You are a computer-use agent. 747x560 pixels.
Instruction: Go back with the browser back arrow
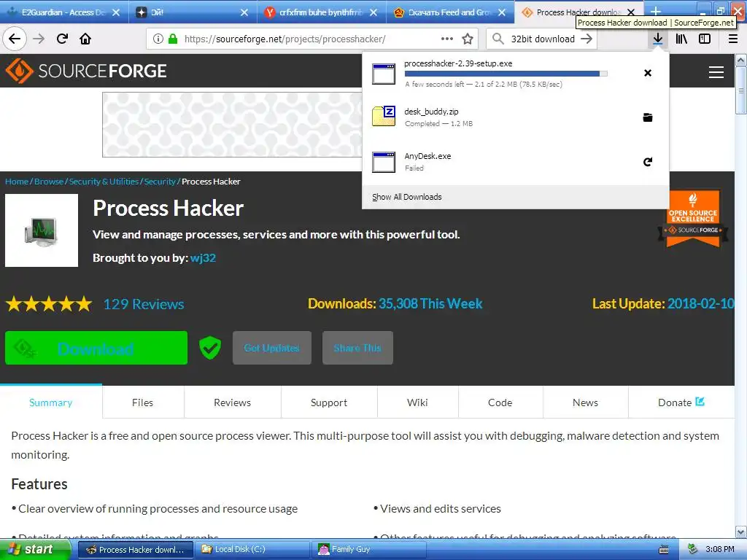pyautogui.click(x=15, y=39)
